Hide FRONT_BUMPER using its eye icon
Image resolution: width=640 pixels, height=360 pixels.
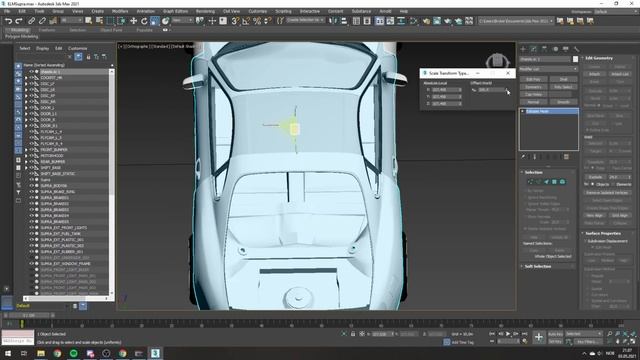tap(31, 150)
